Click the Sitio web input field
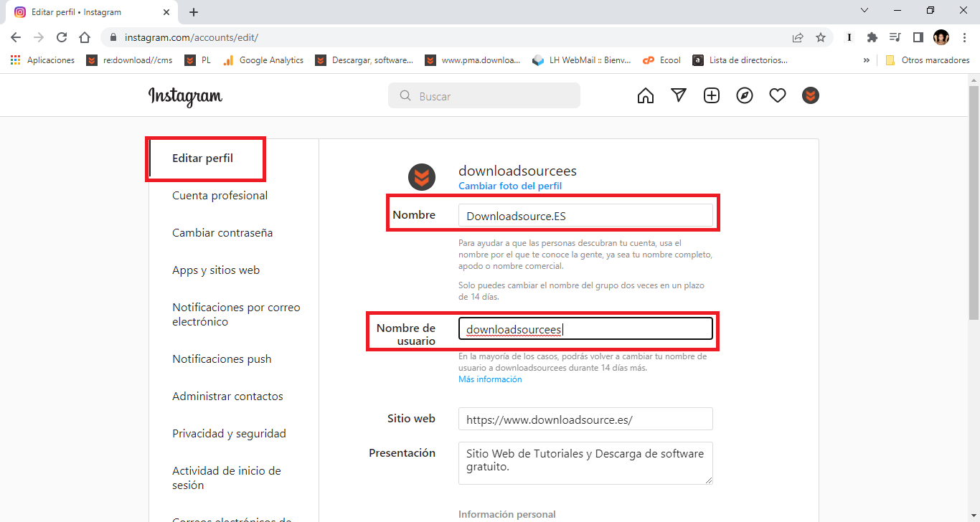Image resolution: width=980 pixels, height=522 pixels. tap(585, 419)
